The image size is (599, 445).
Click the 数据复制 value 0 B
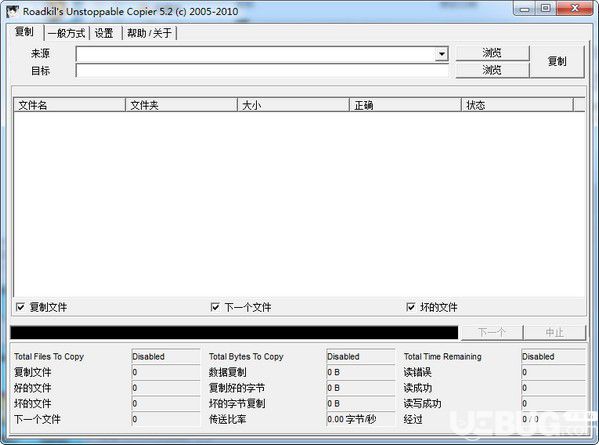tap(361, 372)
